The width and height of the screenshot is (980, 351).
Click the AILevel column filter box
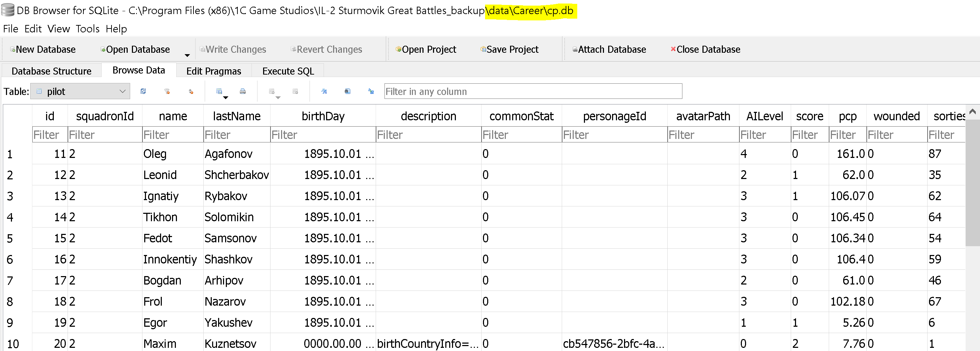[765, 135]
